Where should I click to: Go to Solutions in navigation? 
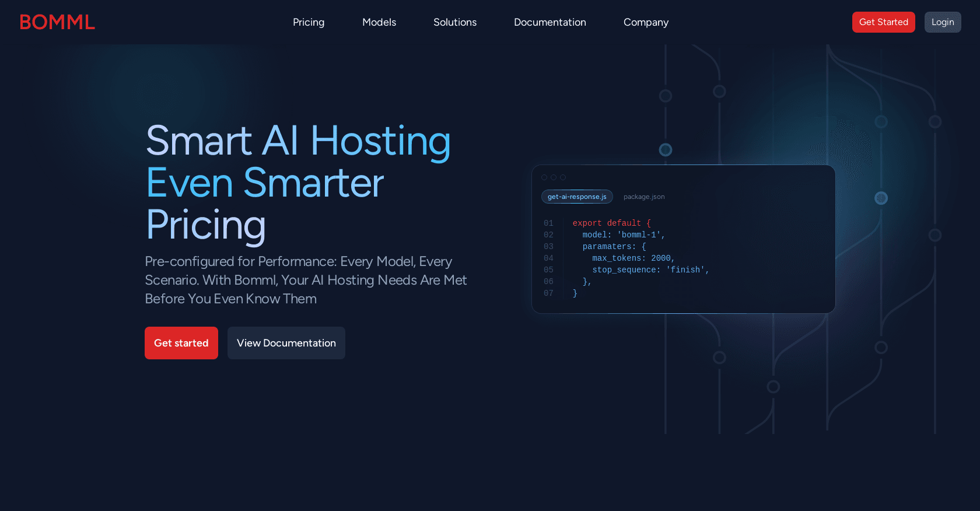(x=455, y=22)
